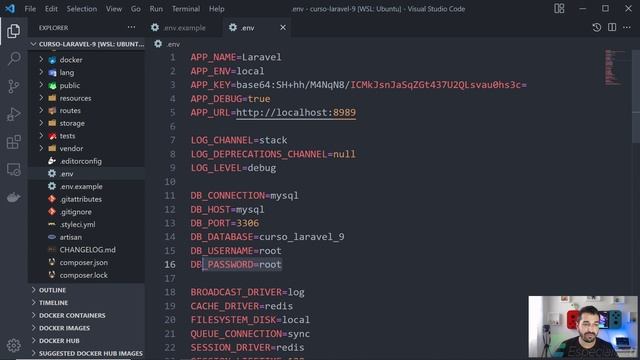Expand the routes folder
Image resolution: width=640 pixels, height=360 pixels.
tap(87, 110)
